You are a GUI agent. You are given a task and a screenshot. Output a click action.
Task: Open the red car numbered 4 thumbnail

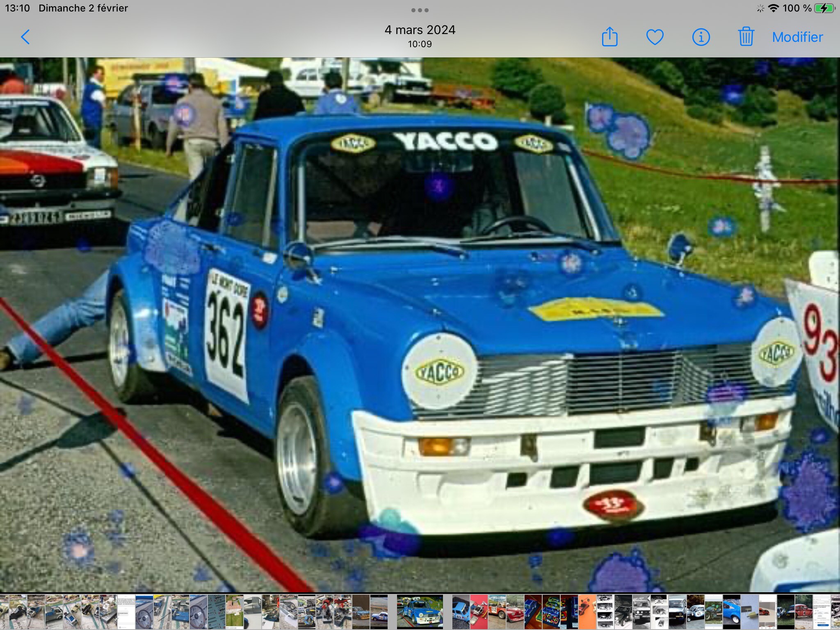tap(804, 612)
